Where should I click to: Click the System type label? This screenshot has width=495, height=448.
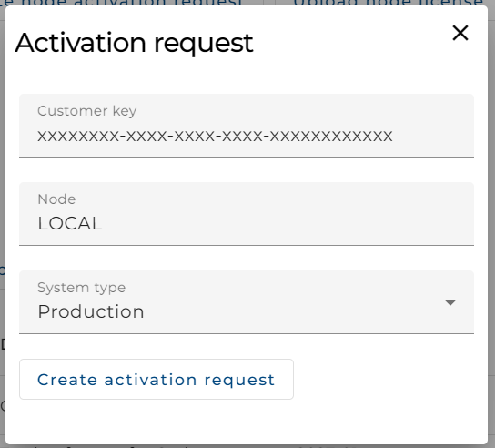tap(82, 288)
